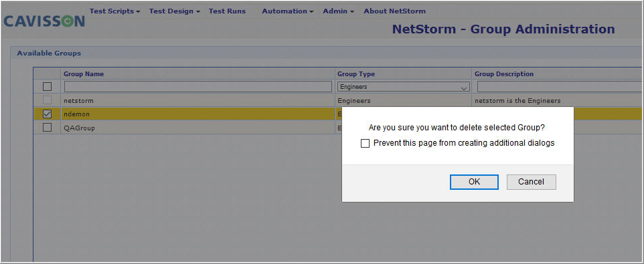Click the Group Name column header

click(84, 74)
